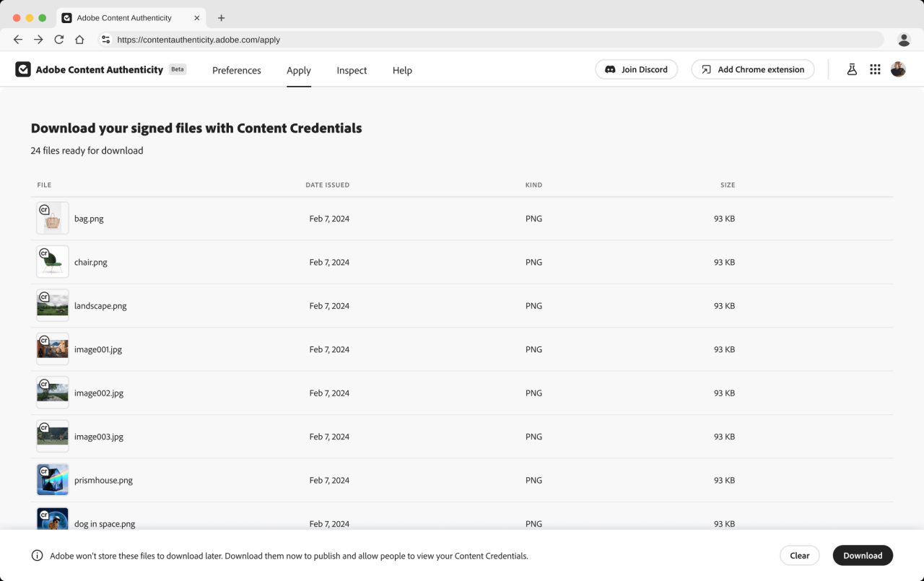The height and width of the screenshot is (581, 924).
Task: Open the Adobe apps grid icon
Action: [x=875, y=69]
